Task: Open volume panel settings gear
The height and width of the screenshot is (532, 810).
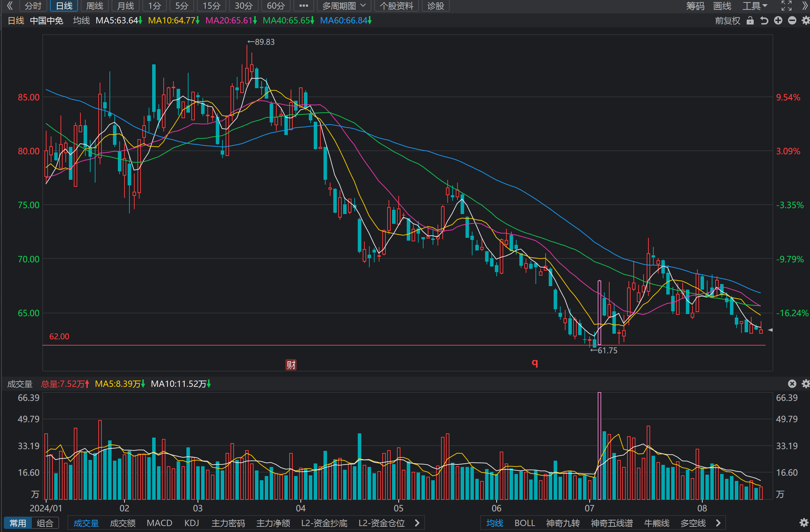Action: (x=806, y=384)
